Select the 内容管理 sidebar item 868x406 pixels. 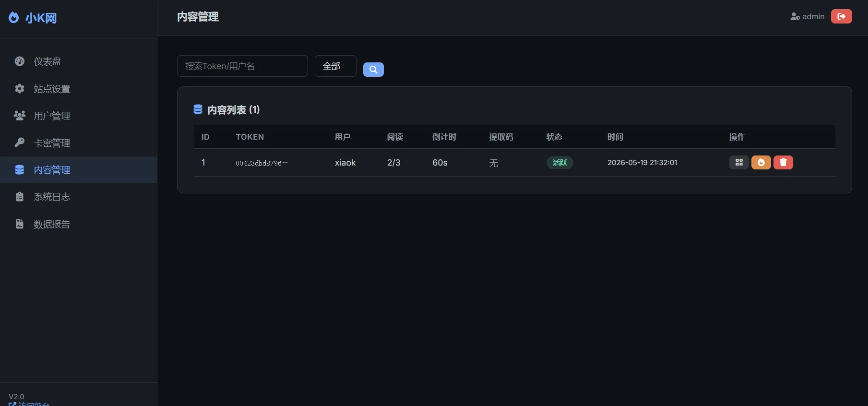78,170
